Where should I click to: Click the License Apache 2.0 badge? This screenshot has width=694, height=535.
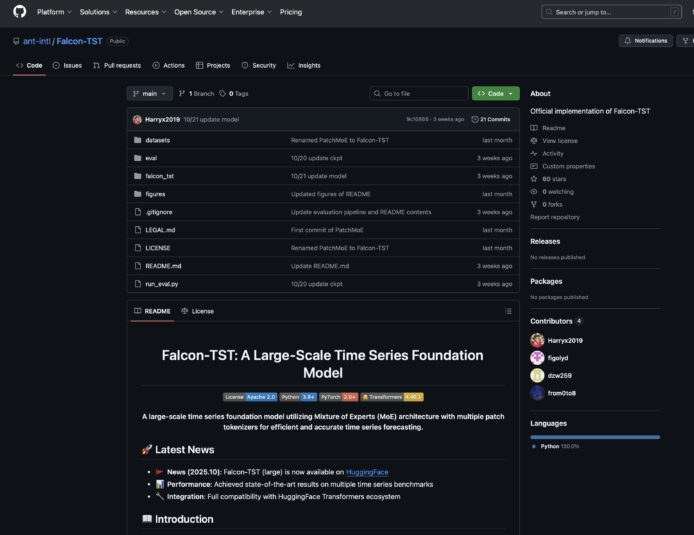point(250,397)
